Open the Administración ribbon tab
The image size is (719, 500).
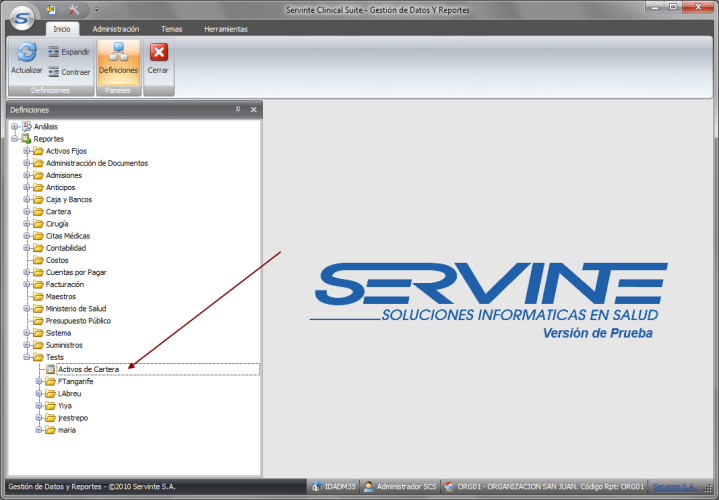click(x=115, y=29)
